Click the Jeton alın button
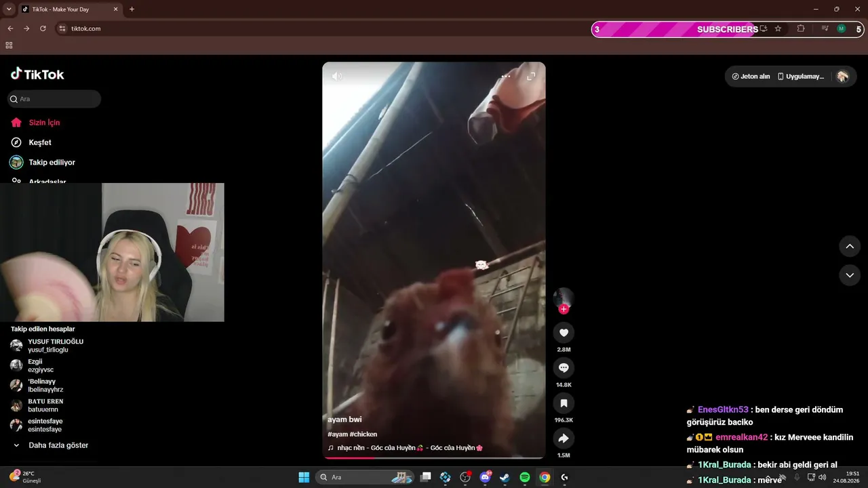This screenshot has width=868, height=488. point(751,77)
